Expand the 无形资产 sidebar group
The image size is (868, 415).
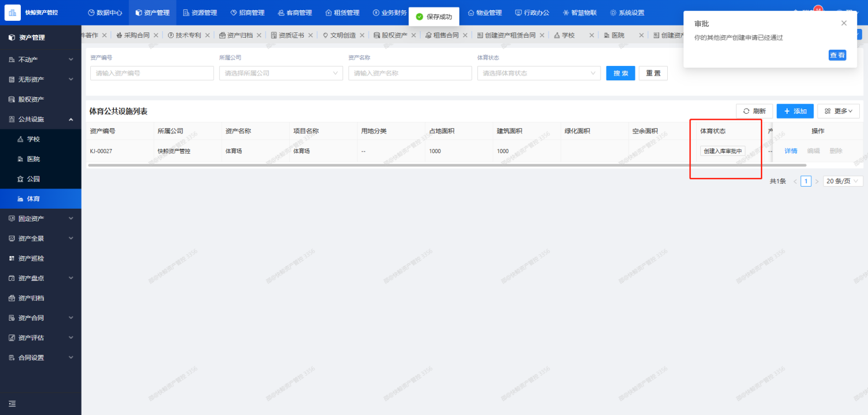41,79
